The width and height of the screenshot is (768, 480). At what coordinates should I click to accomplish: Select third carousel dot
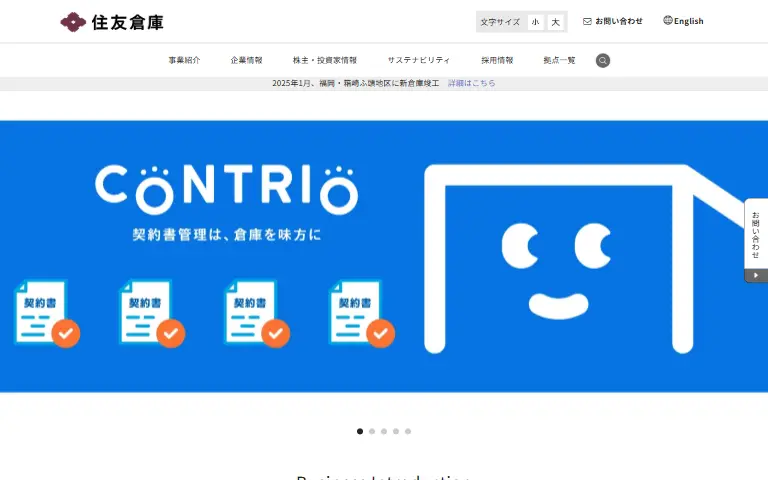[x=384, y=432]
